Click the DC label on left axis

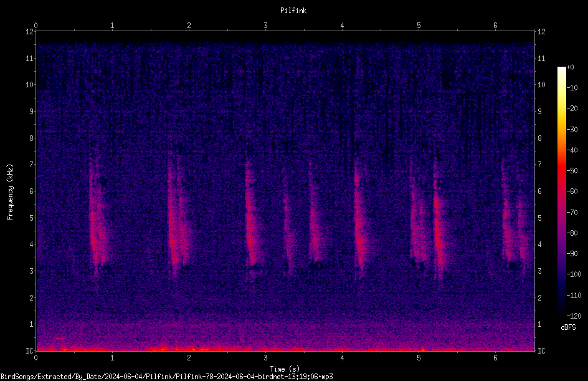pos(30,351)
